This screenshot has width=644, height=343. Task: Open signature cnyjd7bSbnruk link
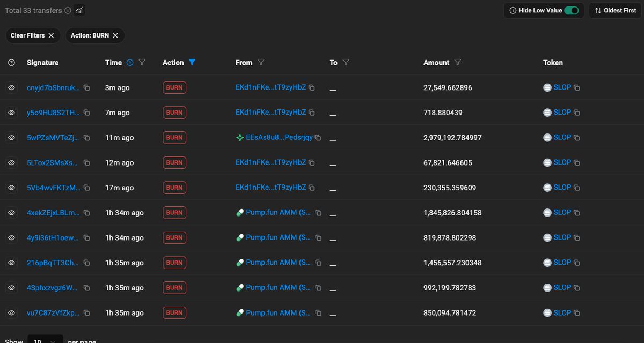coord(53,87)
